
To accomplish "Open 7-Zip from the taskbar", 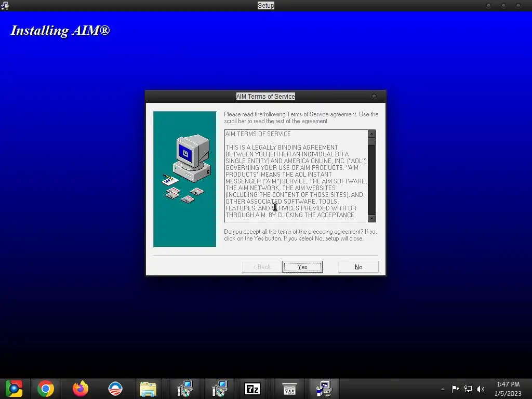I will (253, 389).
